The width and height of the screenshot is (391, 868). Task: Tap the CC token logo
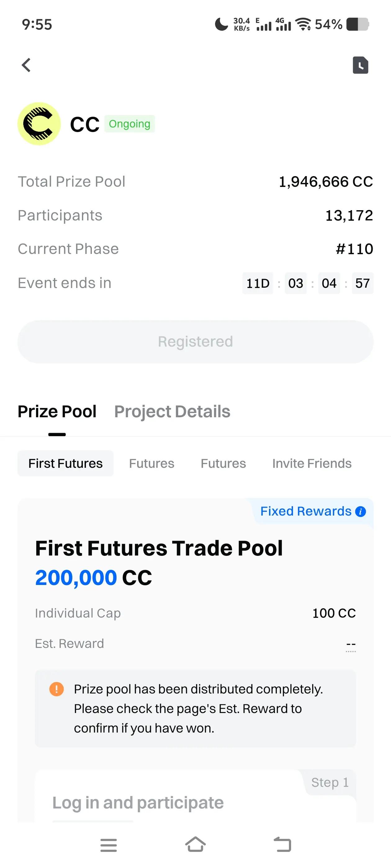[39, 124]
